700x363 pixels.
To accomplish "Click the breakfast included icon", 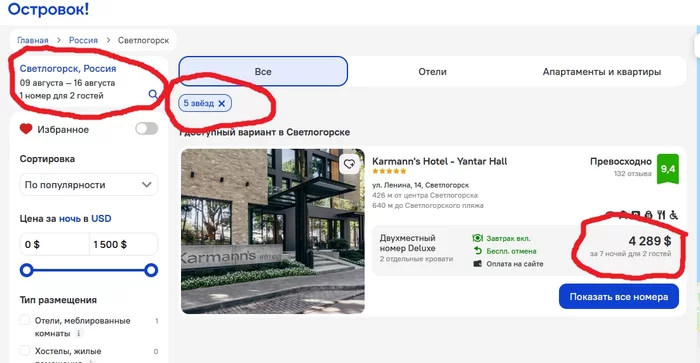I will coord(477,238).
